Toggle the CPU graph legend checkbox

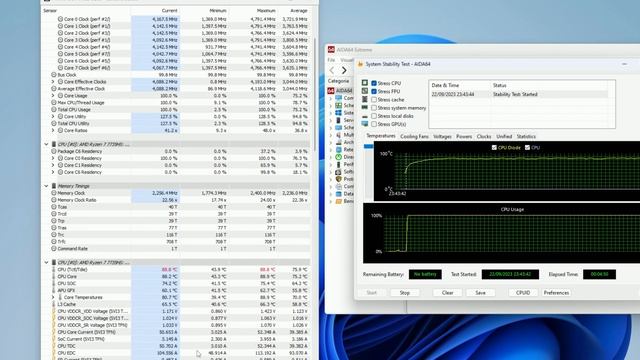click(x=527, y=147)
